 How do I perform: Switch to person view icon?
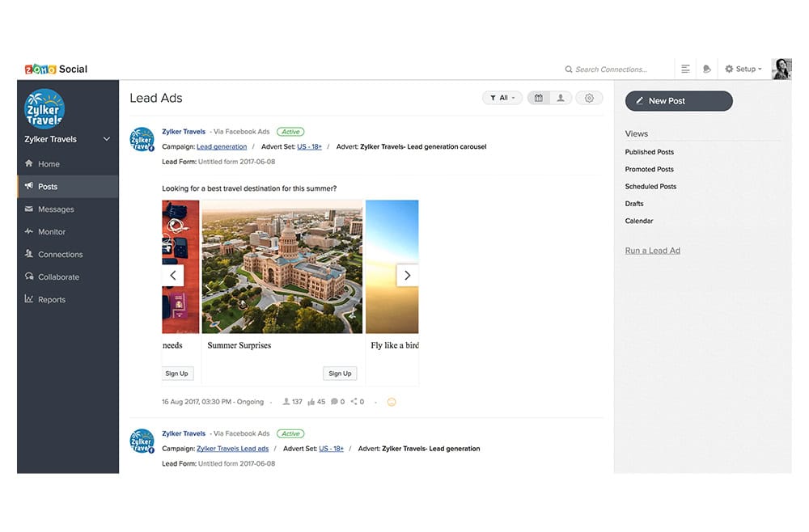click(x=561, y=98)
